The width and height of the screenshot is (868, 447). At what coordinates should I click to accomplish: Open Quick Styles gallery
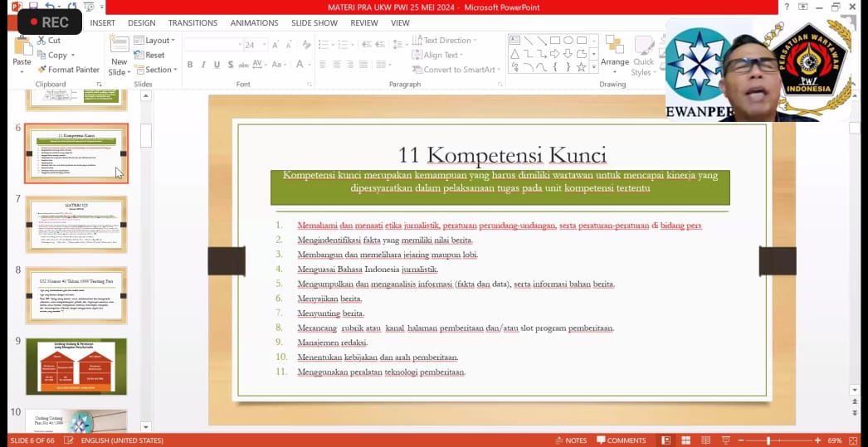(644, 56)
